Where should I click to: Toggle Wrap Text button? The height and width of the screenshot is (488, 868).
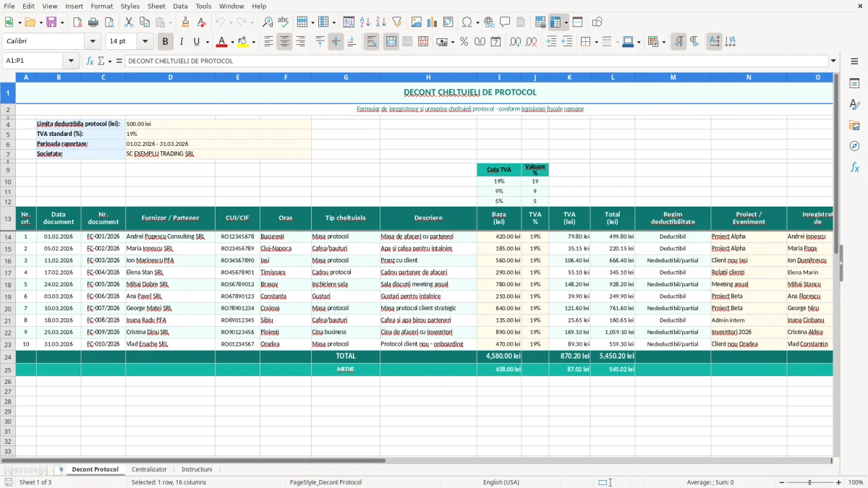click(x=372, y=42)
